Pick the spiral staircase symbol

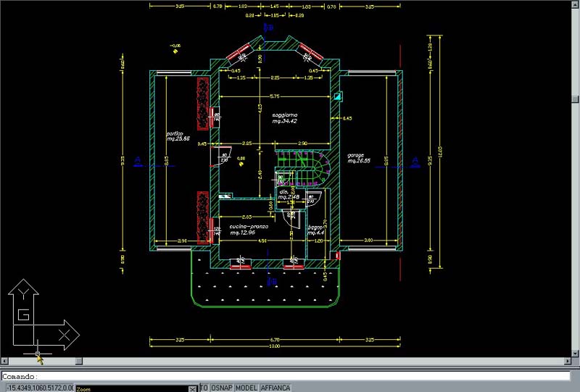(318, 170)
